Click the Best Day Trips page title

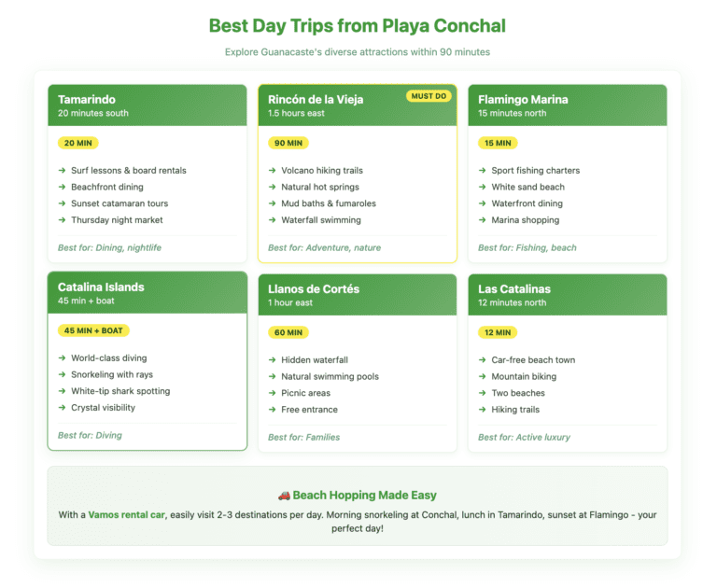click(358, 25)
